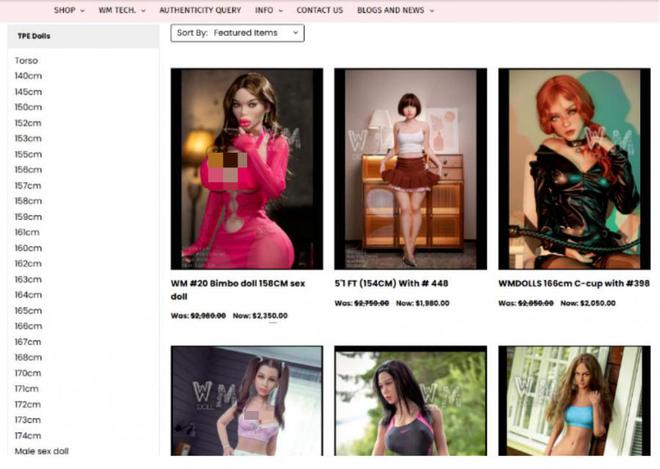Image resolution: width=660 pixels, height=469 pixels.
Task: Filter by 140cm in the sidebar
Action: click(x=28, y=76)
